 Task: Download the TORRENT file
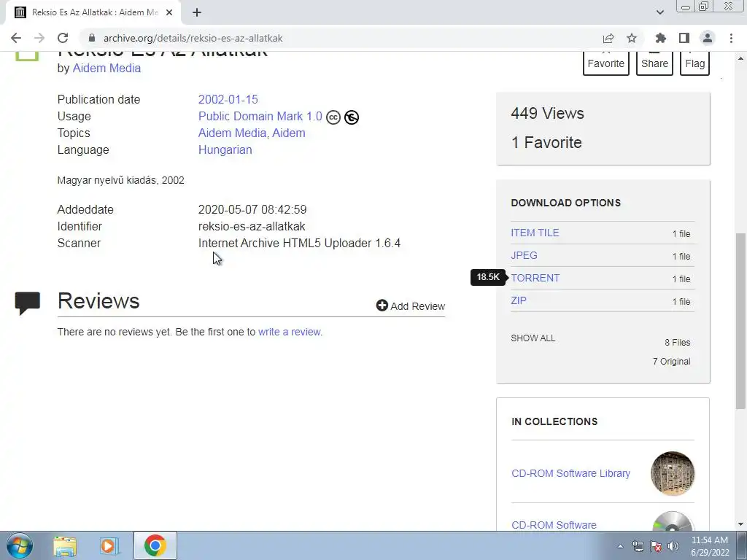pos(535,278)
